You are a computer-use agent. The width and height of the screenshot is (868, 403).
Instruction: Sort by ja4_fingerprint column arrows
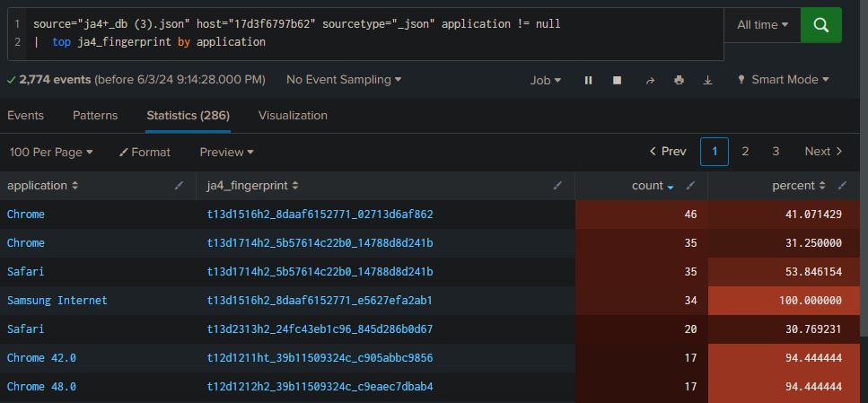[295, 186]
